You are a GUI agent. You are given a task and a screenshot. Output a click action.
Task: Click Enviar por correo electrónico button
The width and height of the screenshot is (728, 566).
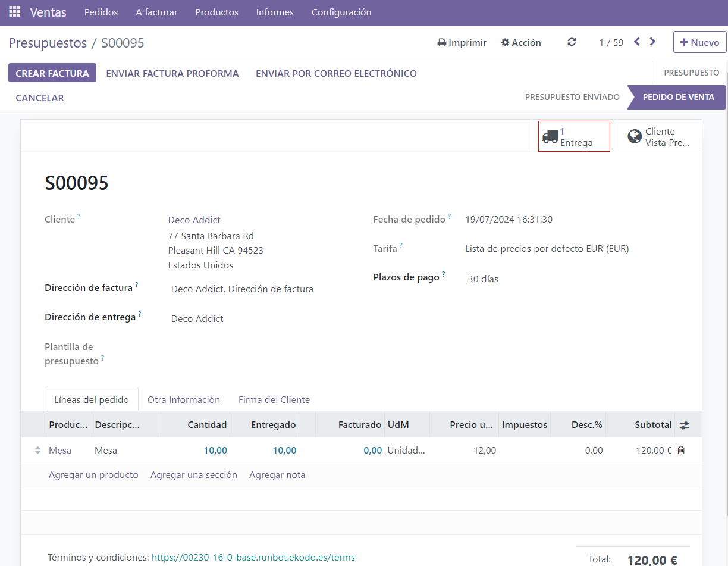(336, 74)
